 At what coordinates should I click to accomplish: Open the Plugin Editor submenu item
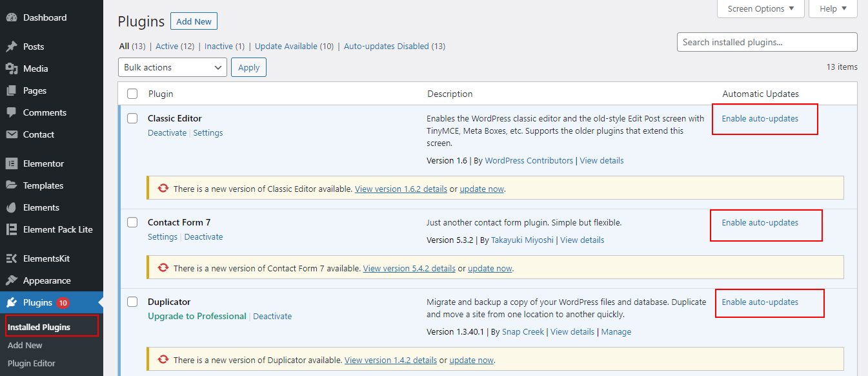(32, 363)
